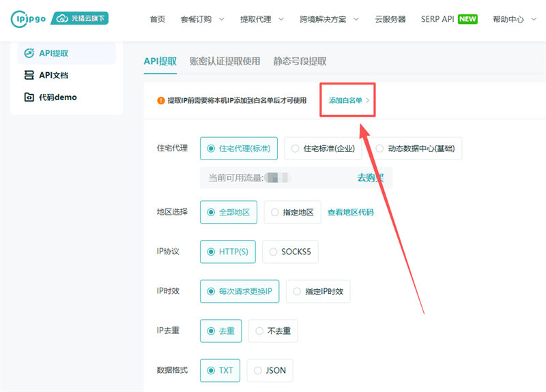The height and width of the screenshot is (392, 546).
Task: Open the 套餐订购 nav item
Action: tap(196, 19)
